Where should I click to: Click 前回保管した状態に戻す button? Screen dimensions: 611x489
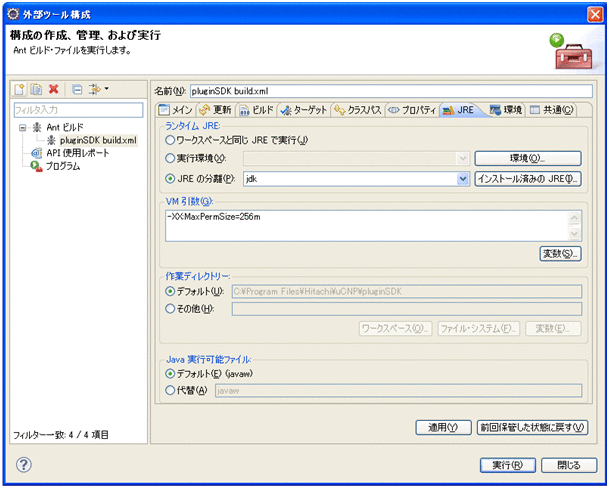532,427
